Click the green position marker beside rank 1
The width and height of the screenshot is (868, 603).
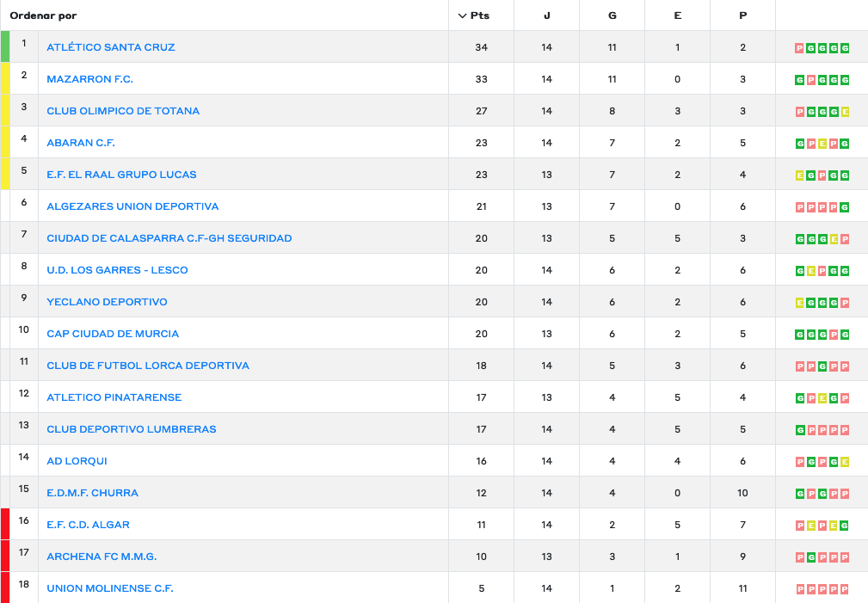point(5,46)
